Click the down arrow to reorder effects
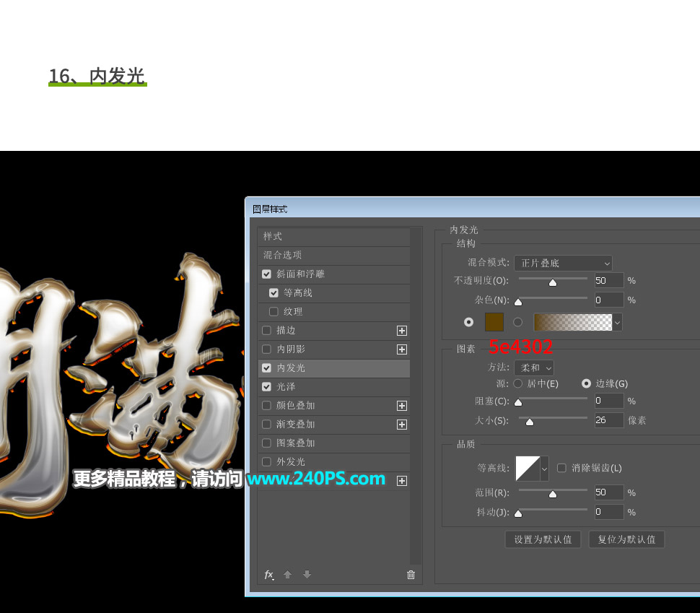700x613 pixels. [x=307, y=575]
